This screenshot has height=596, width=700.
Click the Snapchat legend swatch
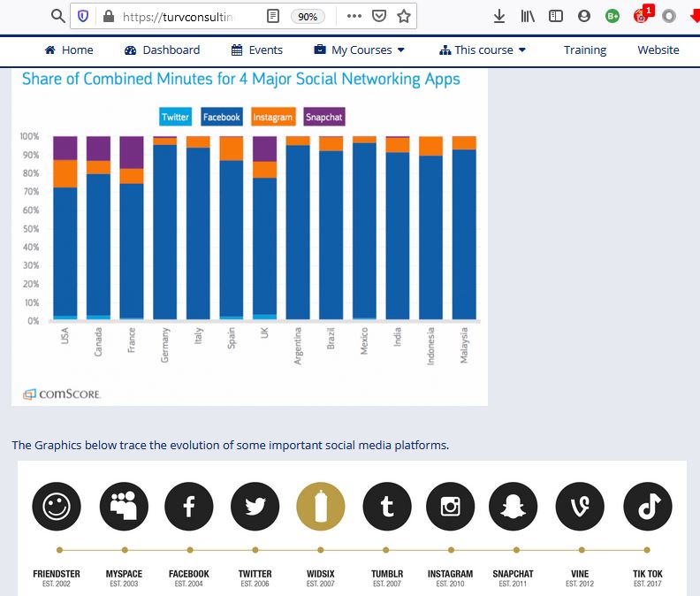coord(324,117)
